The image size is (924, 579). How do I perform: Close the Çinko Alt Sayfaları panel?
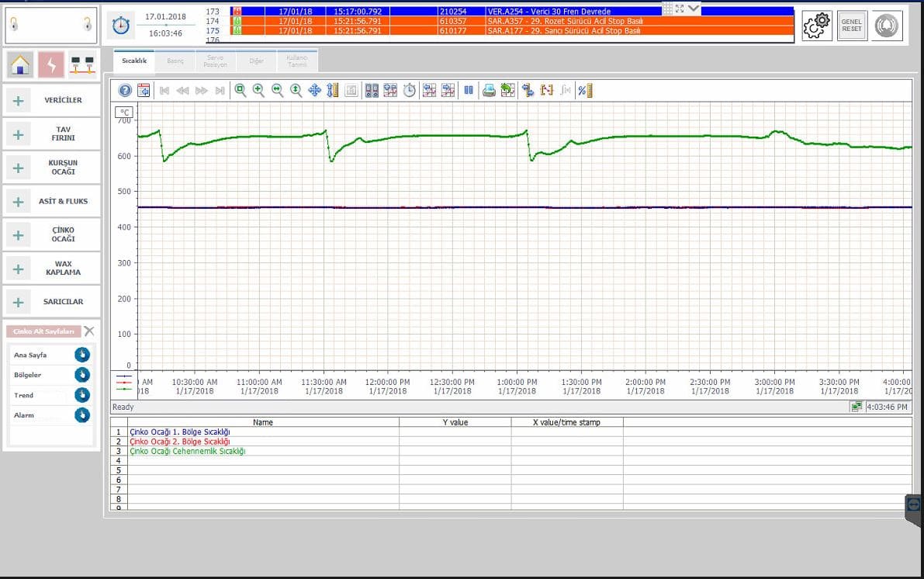pos(89,331)
